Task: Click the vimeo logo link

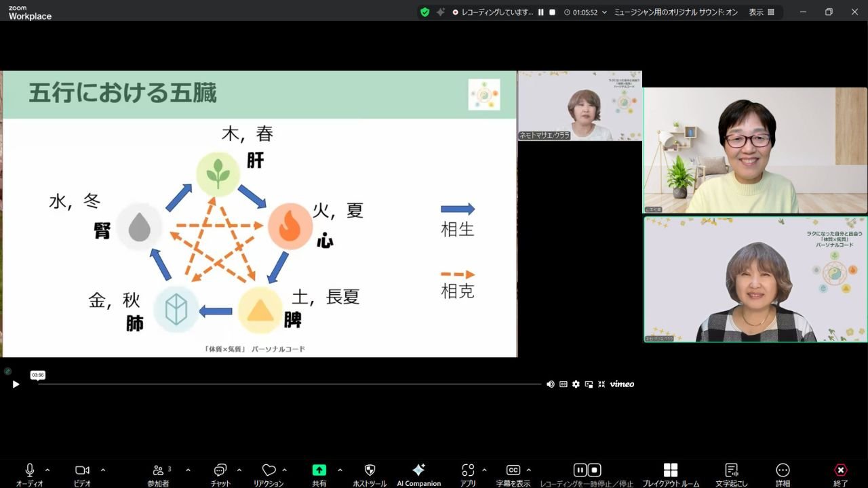Action: pos(622,384)
